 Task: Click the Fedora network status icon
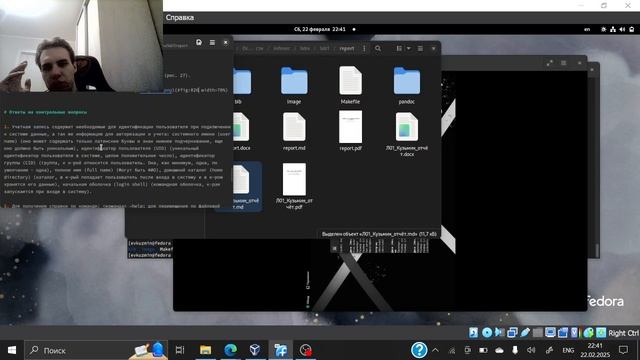pos(613,29)
